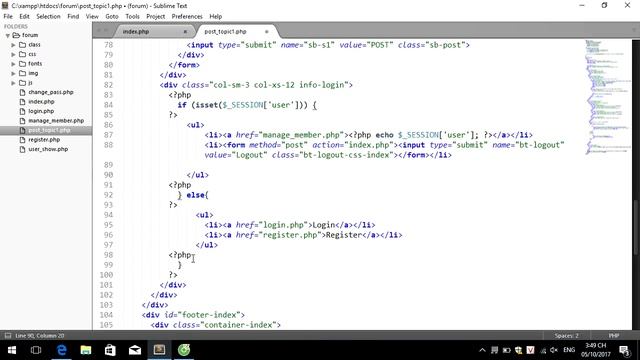
Task: Click the class folder icon
Action: pos(23,44)
